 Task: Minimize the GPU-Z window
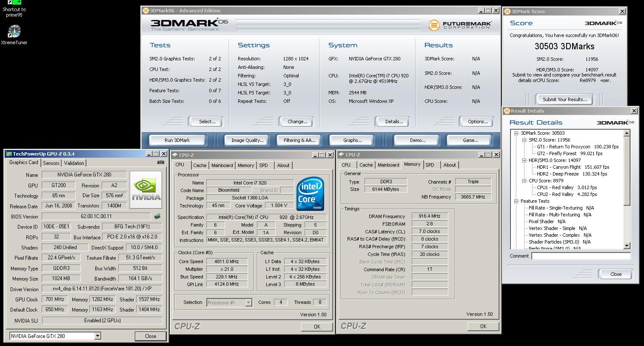coord(149,154)
